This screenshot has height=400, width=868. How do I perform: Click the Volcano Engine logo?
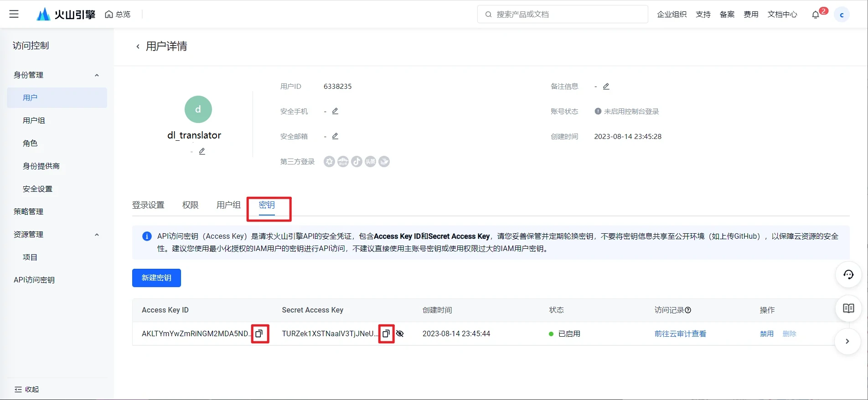click(x=66, y=15)
